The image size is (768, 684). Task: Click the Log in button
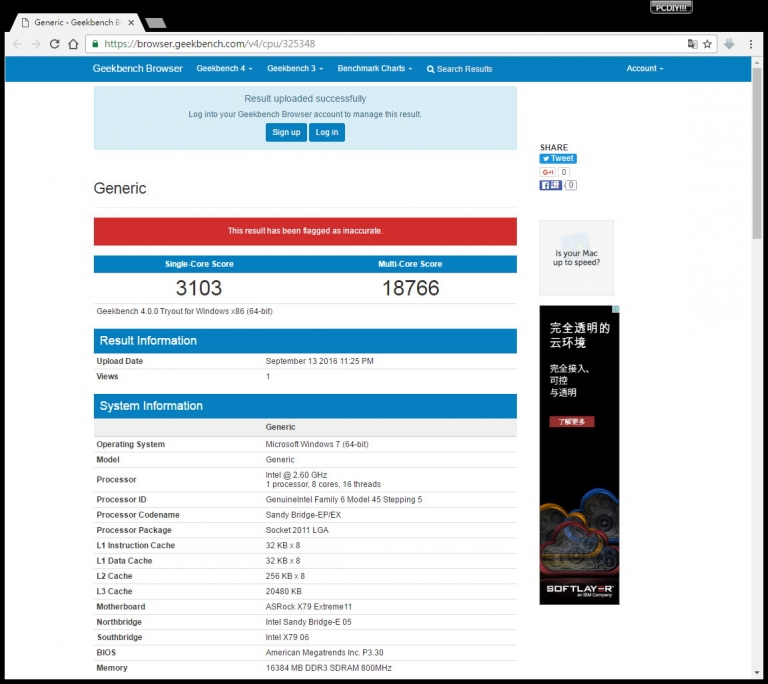[x=327, y=132]
